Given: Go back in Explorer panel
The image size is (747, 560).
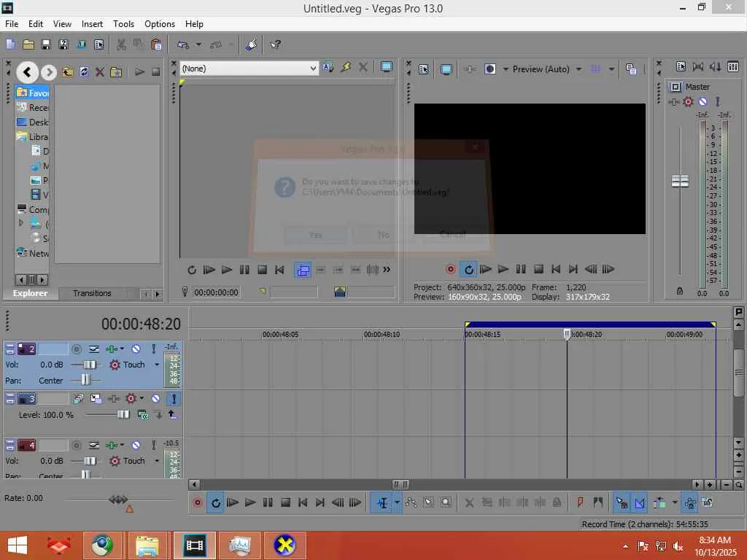Looking at the screenshot, I should (27, 72).
